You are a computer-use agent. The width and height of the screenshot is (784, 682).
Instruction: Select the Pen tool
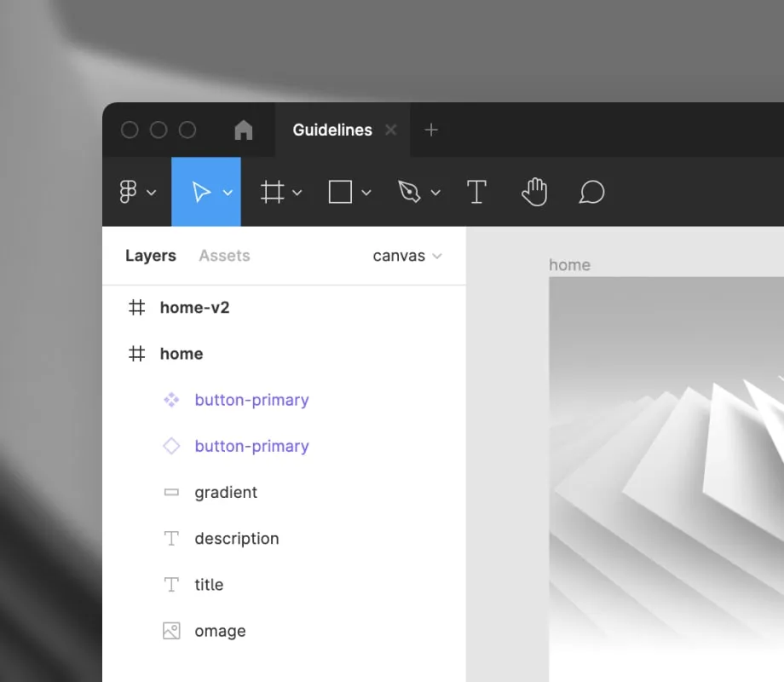[x=409, y=192]
